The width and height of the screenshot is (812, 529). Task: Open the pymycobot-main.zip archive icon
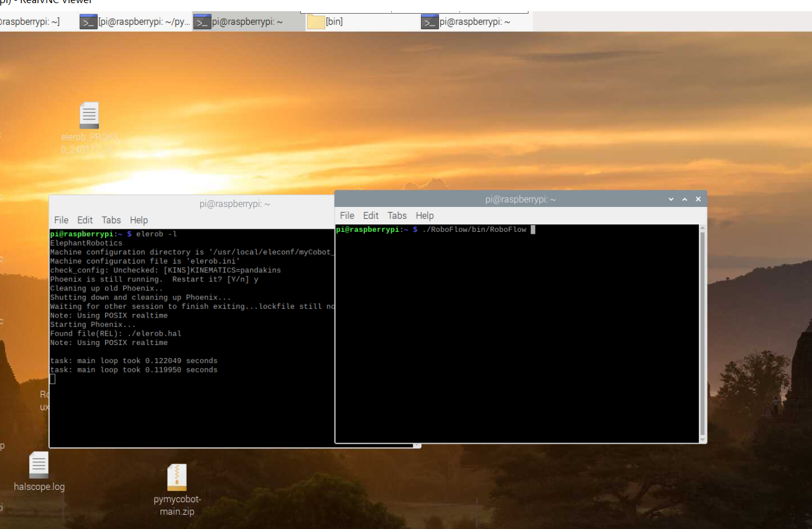click(177, 477)
